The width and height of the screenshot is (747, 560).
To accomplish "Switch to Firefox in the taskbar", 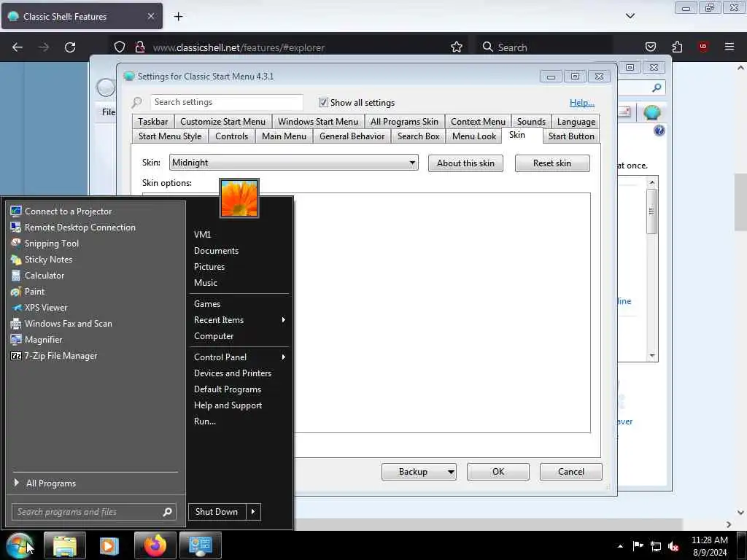I will [x=155, y=545].
